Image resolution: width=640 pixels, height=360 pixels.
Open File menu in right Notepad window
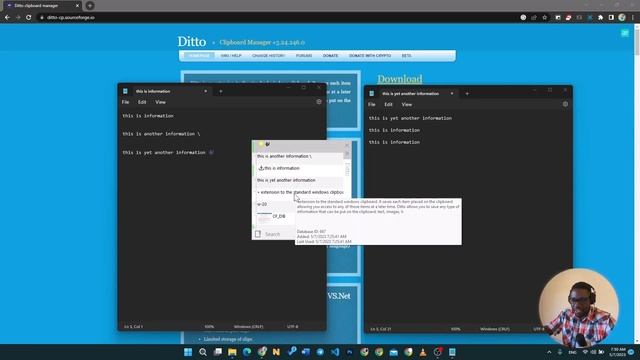click(371, 104)
